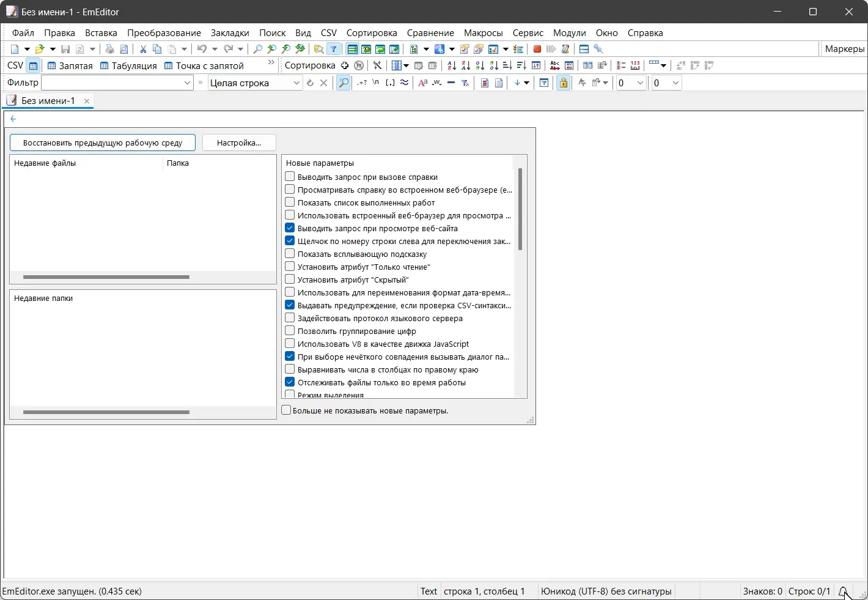Click the 'Недавние файлы' horizontal scrollbar
This screenshot has width=868, height=600.
pyautogui.click(x=106, y=277)
